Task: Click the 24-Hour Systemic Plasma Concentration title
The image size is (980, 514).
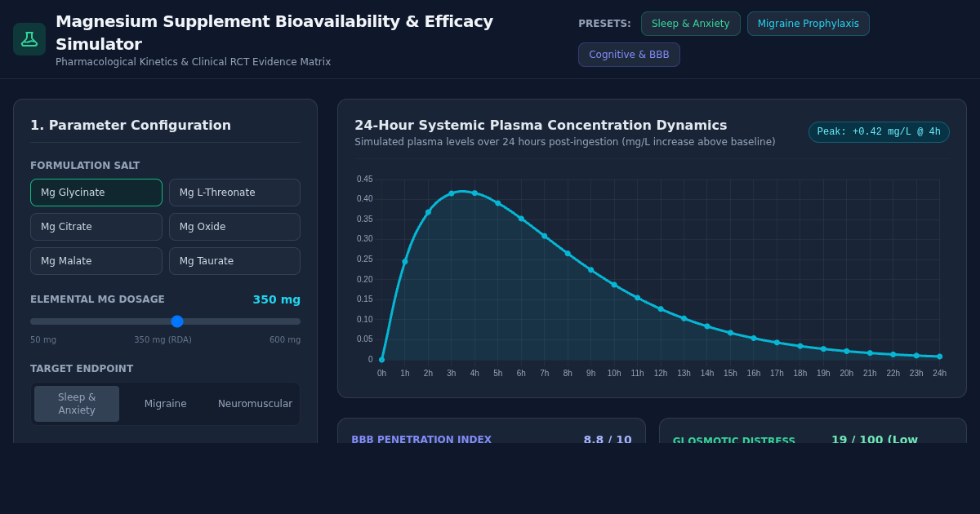Action: (x=541, y=126)
